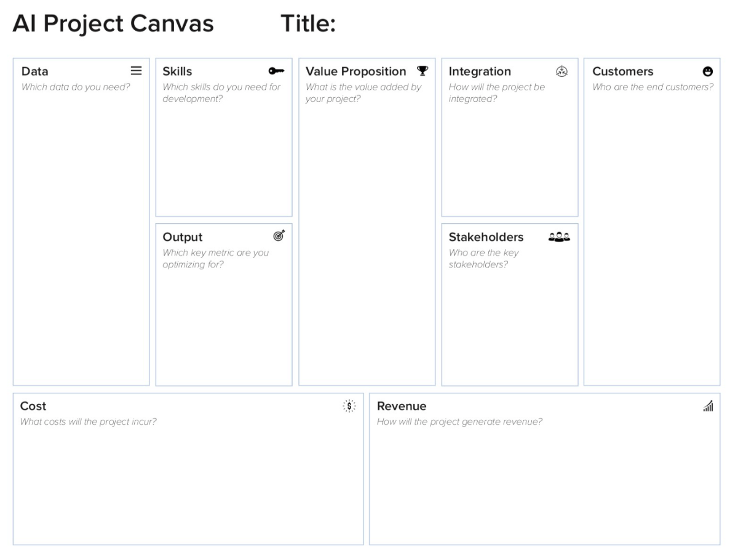
Task: Click the dollar sign icon in Cost box
Action: point(349,406)
